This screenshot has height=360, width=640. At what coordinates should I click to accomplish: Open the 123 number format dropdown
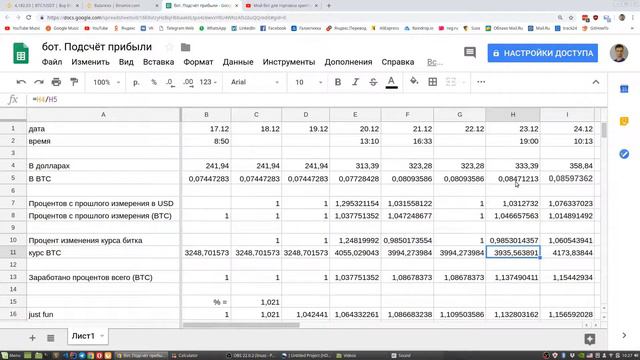click(208, 82)
